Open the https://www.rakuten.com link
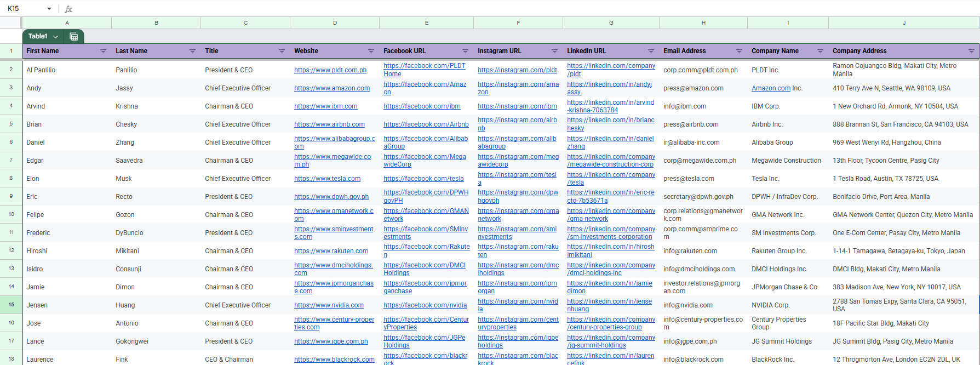 (331, 251)
